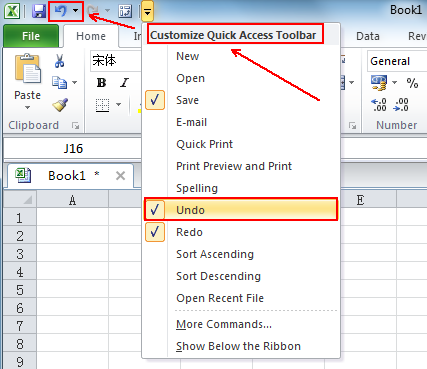Select column E header
This screenshot has width=427, height=369.
coord(360,200)
